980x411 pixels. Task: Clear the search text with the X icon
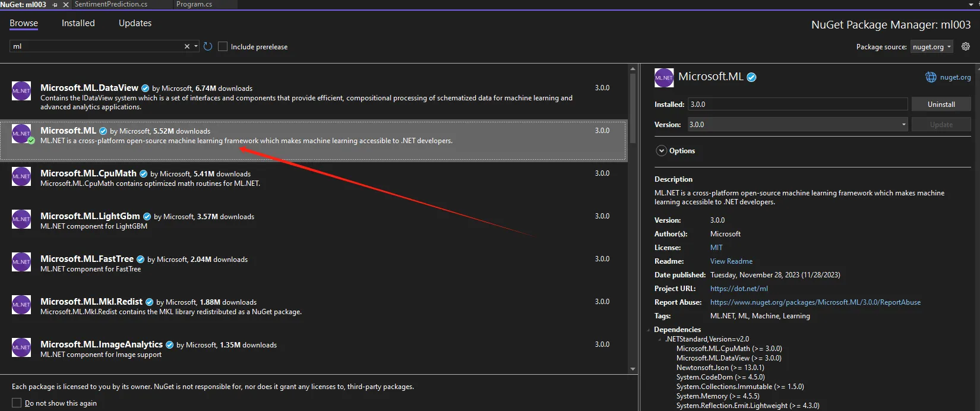click(x=187, y=46)
